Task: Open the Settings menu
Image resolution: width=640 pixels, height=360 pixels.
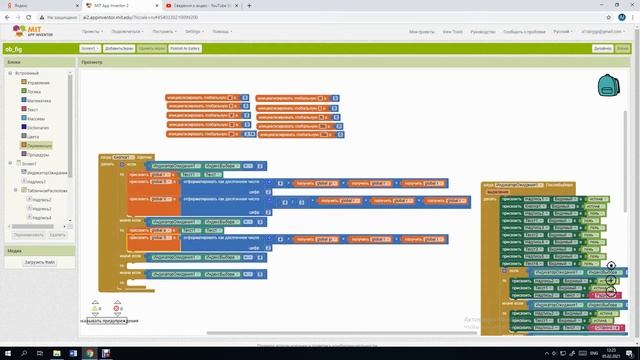Action: [194, 31]
